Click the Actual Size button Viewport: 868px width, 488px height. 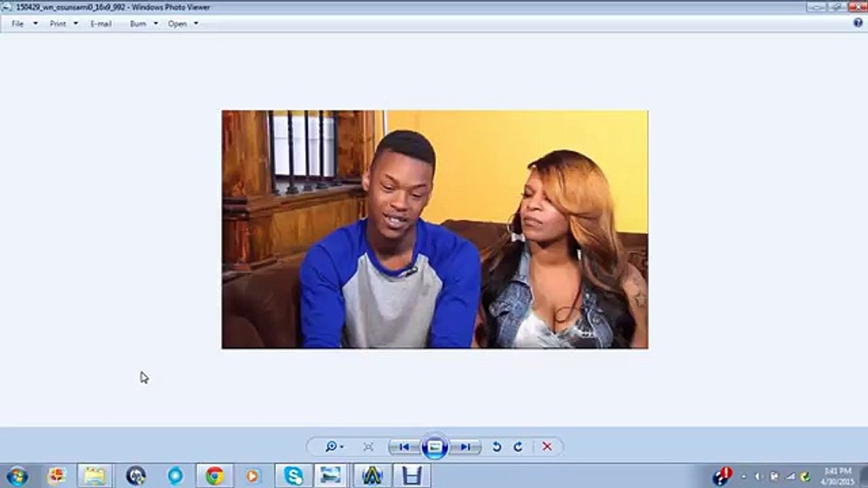coord(368,447)
